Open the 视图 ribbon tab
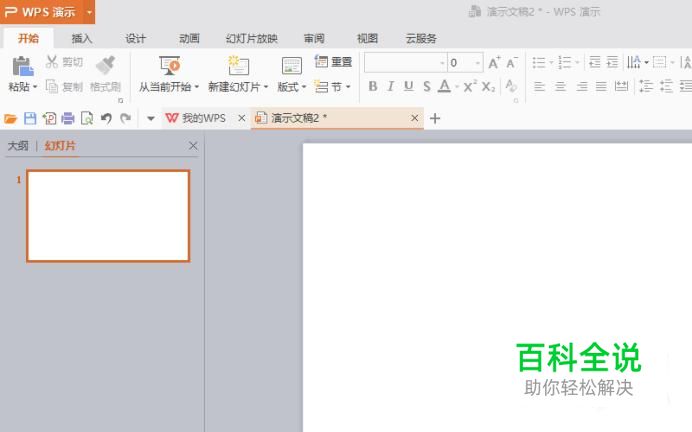 368,39
